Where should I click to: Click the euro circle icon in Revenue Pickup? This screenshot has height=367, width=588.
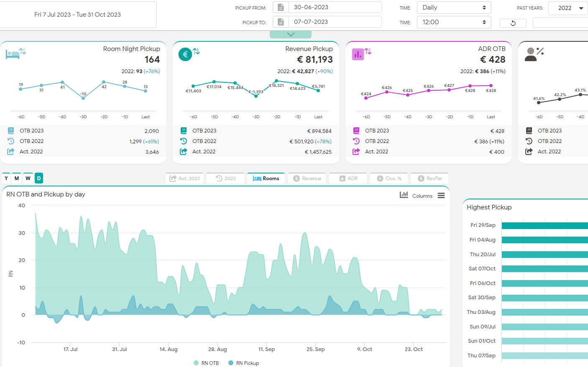click(185, 54)
